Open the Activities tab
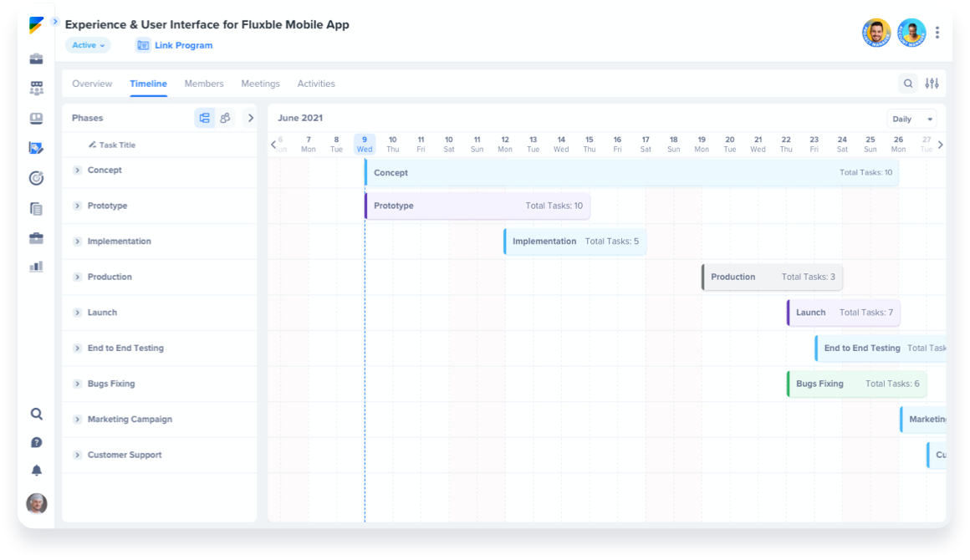Screen dimensions: 970x560 click(316, 84)
